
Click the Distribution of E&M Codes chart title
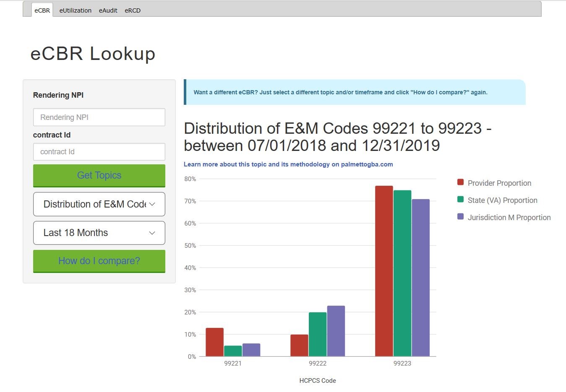point(338,137)
